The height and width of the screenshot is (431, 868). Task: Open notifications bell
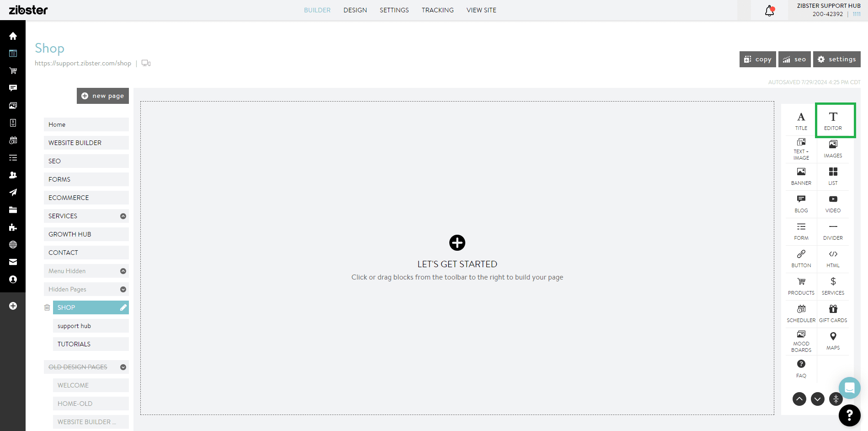tap(770, 11)
